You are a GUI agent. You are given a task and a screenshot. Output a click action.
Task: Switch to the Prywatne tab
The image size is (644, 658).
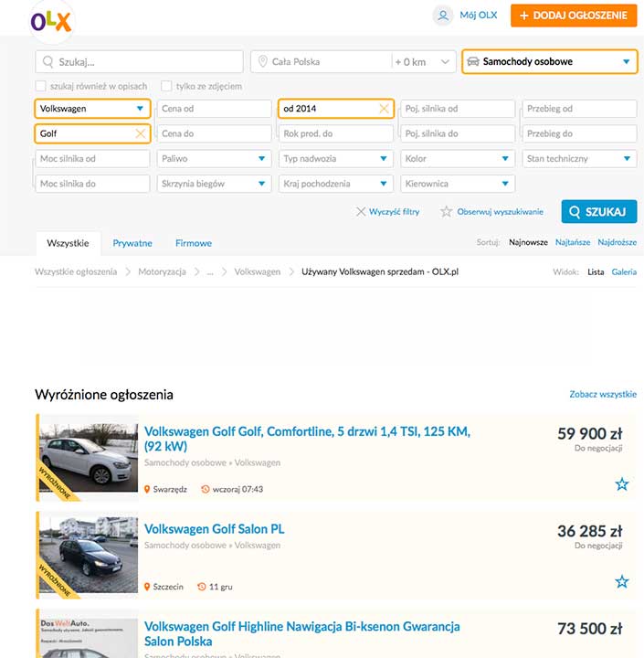132,243
